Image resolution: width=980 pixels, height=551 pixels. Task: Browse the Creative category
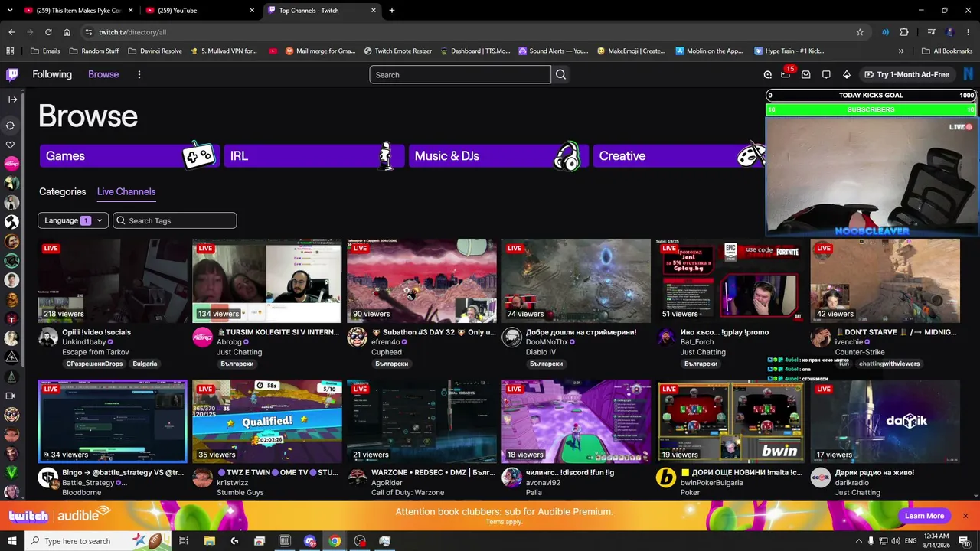679,155
